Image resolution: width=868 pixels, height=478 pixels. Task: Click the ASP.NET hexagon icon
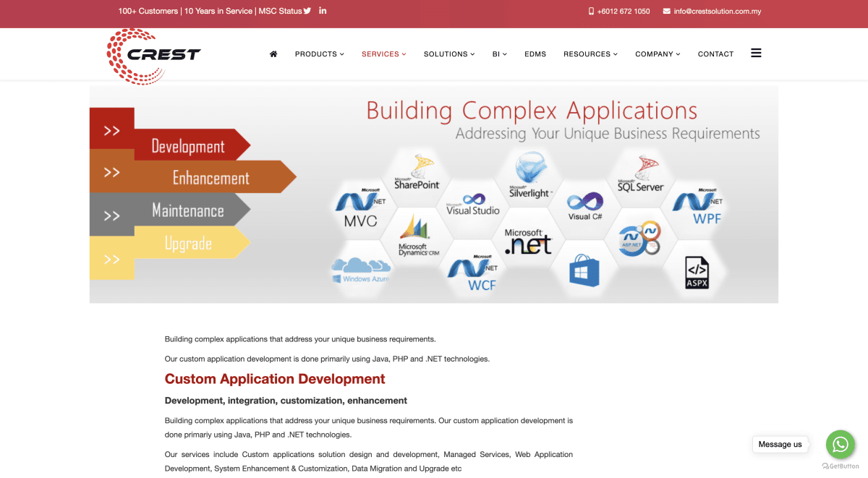tap(641, 239)
